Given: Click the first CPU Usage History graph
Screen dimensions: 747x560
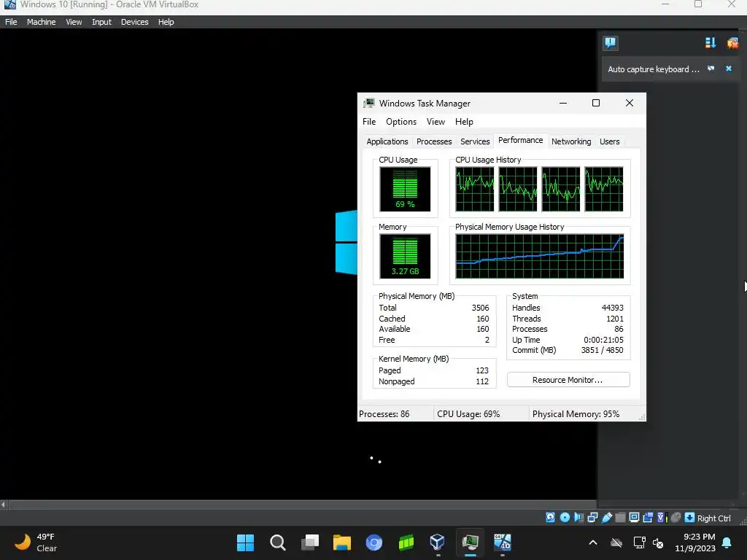Looking at the screenshot, I should pyautogui.click(x=474, y=189).
